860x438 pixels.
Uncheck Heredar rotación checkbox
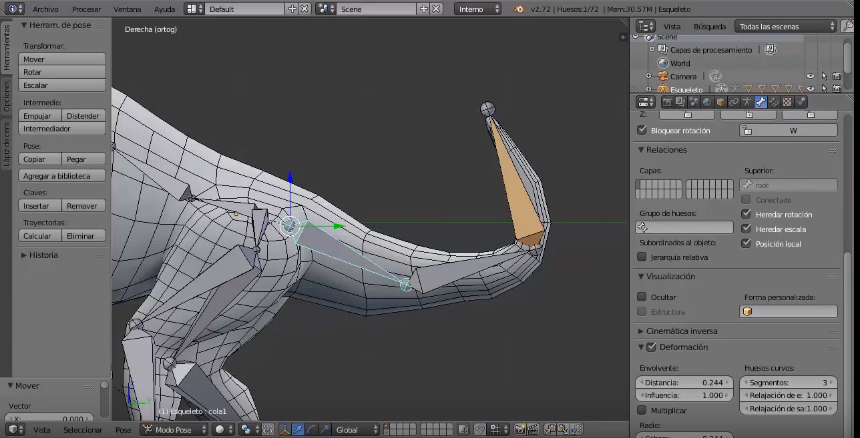click(x=747, y=214)
